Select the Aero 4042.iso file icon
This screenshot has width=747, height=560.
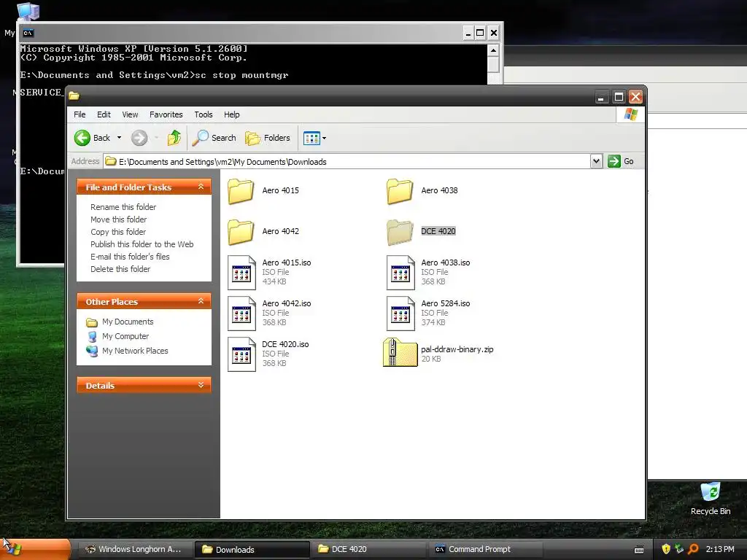pos(241,314)
